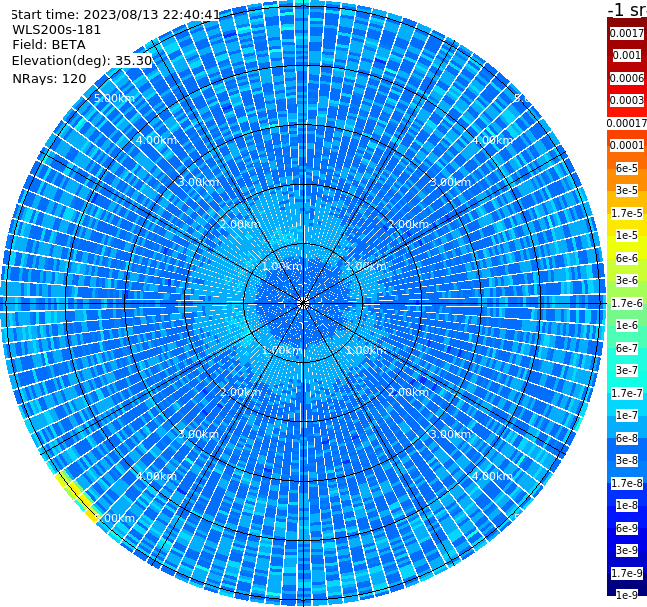Viewport: 647px width, 607px height.
Task: Click the 2.00km range label in lower-right quadrant
Action: point(409,392)
